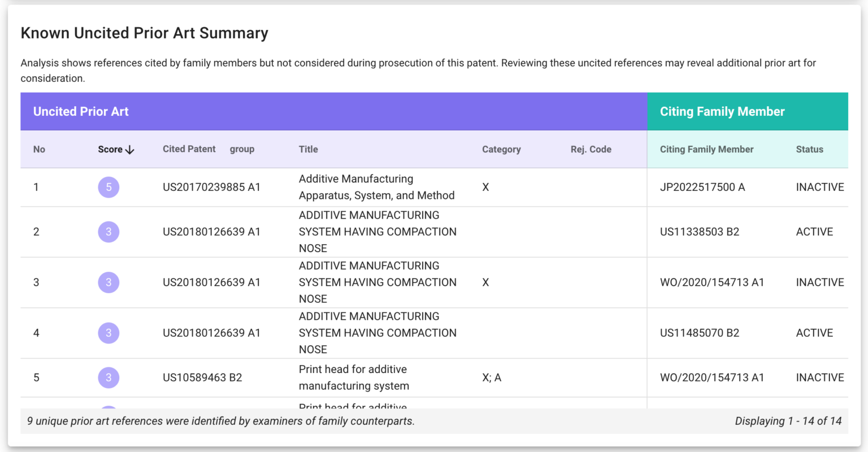The image size is (868, 452).
Task: Open citing family member US11338503 B2
Action: (x=700, y=232)
